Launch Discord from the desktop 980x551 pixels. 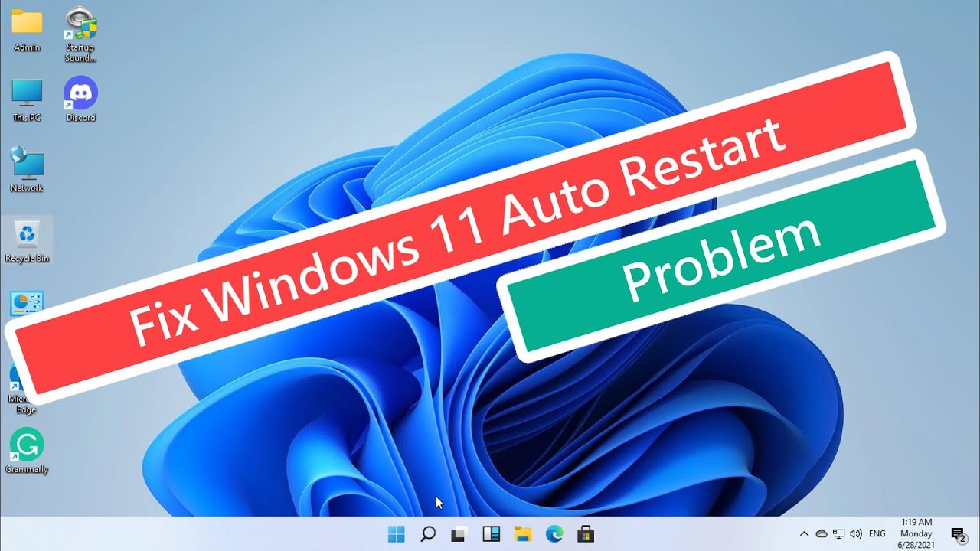pyautogui.click(x=80, y=99)
